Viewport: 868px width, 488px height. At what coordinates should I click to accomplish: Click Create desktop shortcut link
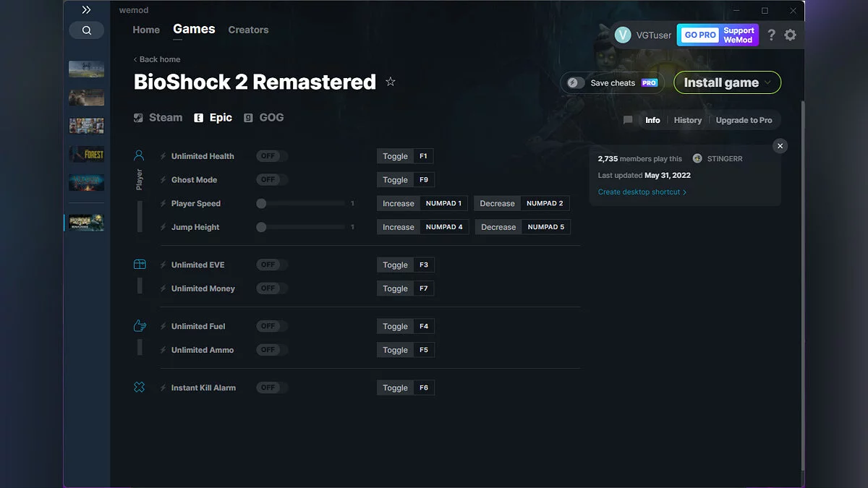tap(642, 192)
